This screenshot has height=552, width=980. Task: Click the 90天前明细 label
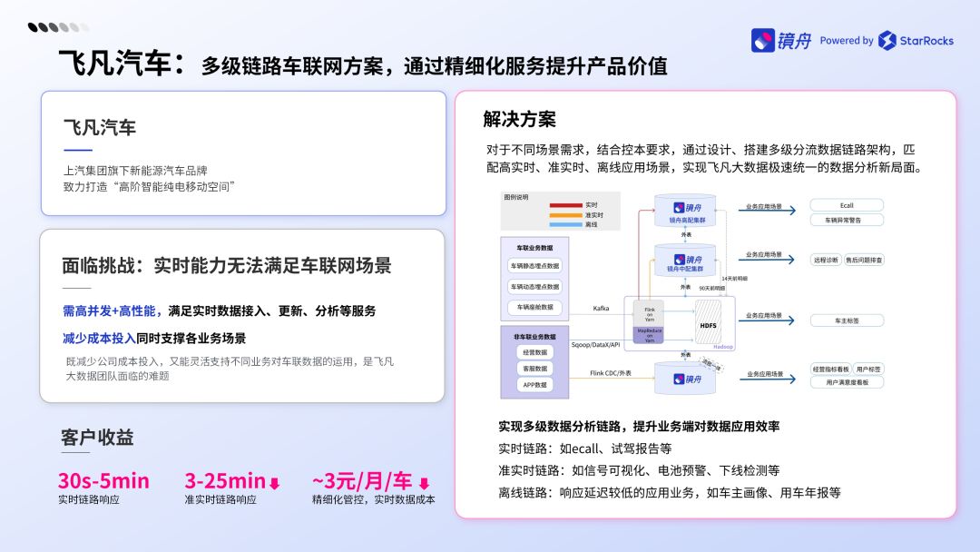click(x=712, y=288)
